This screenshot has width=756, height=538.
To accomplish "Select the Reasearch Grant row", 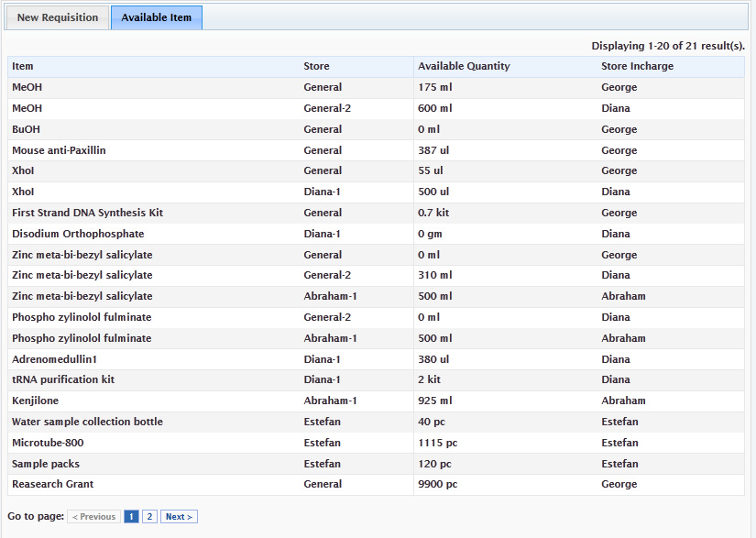I will coord(52,484).
